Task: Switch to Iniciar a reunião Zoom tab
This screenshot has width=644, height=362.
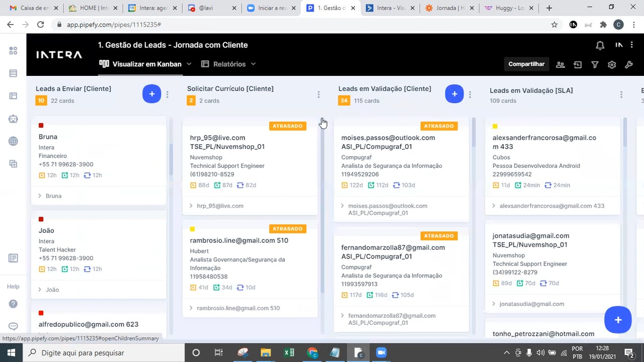Action: 270,8
